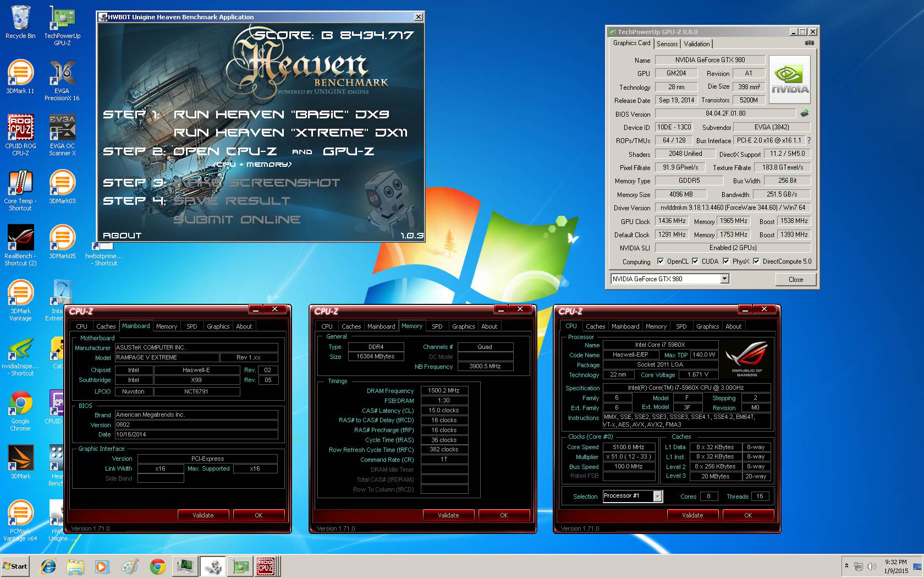The image size is (924, 578).
Task: Click the NVIDIA logo in GPU-Z
Action: coord(790,80)
